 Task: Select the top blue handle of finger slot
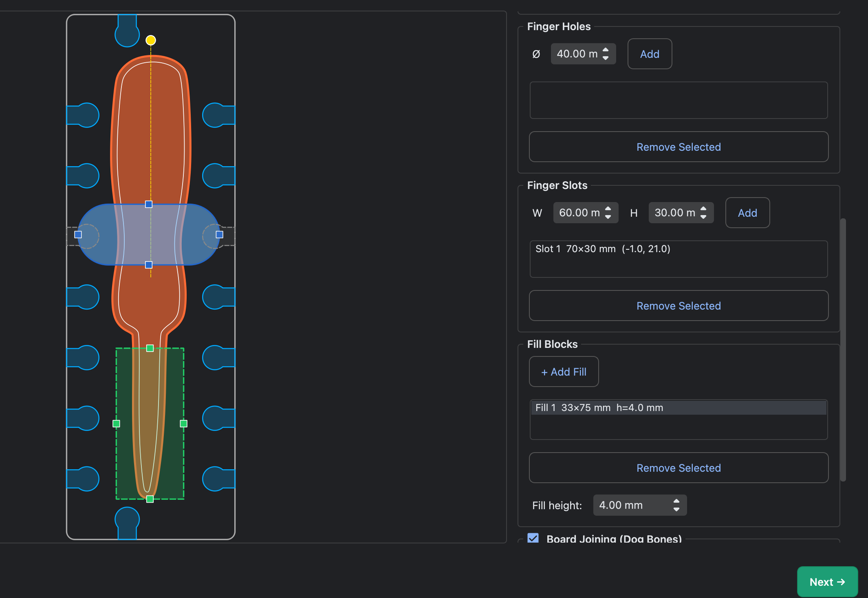pyautogui.click(x=149, y=204)
